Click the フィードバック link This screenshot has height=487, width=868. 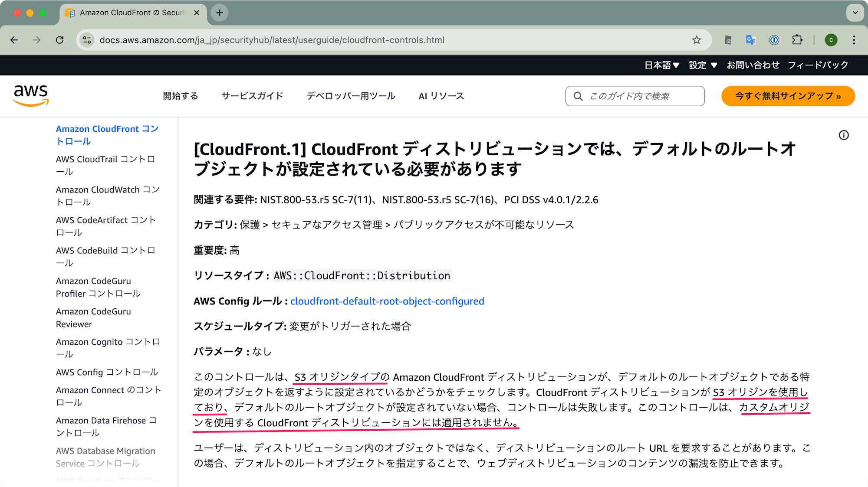(818, 65)
